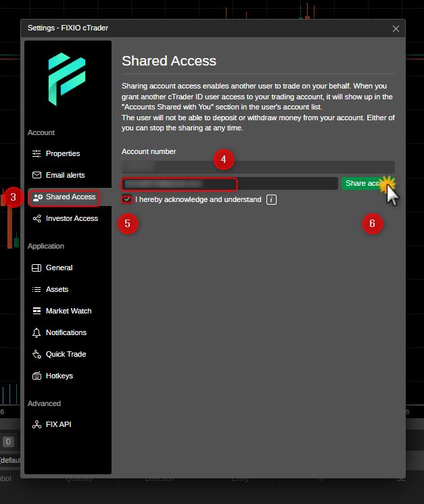Screen dimensions: 424x504
Task: Click the Market Watch table icon
Action: (x=37, y=311)
